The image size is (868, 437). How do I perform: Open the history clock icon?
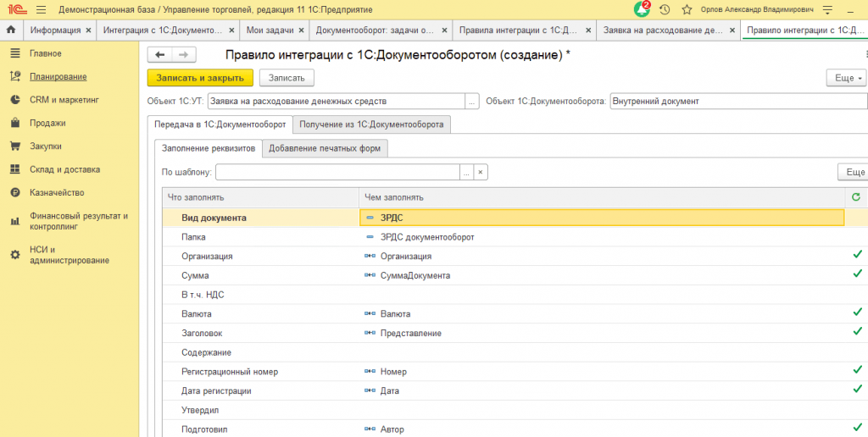pos(665,9)
